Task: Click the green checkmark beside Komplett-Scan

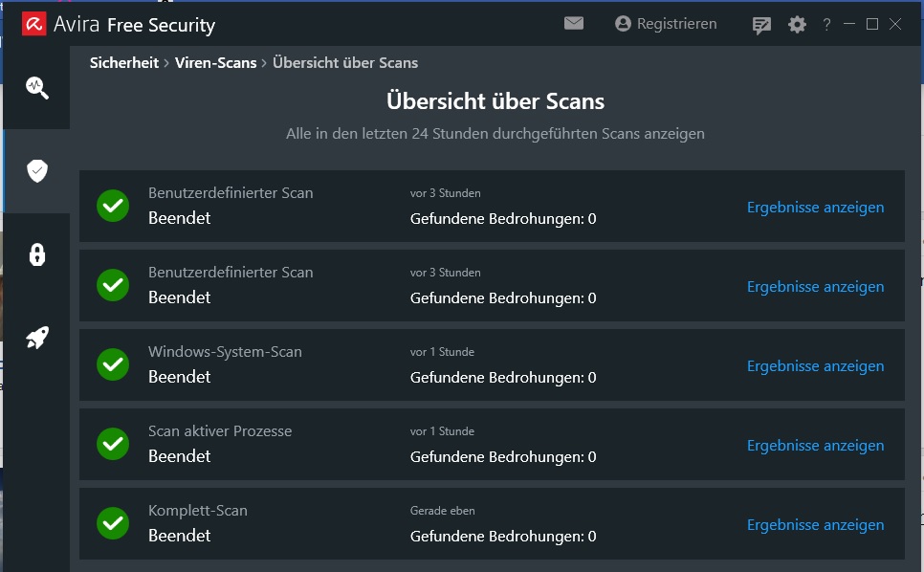Action: [x=113, y=523]
